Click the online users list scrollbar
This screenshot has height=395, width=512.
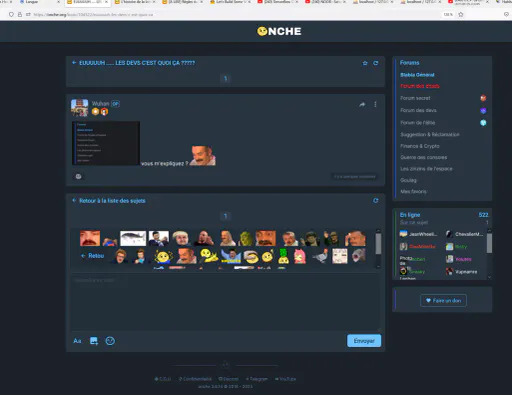point(489,243)
